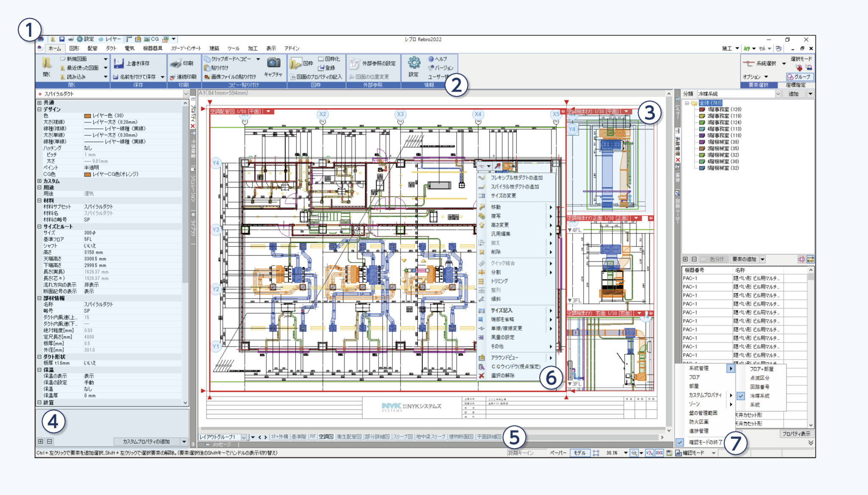Toggle the 冷媒系統 checkmark in submenu

pos(740,396)
